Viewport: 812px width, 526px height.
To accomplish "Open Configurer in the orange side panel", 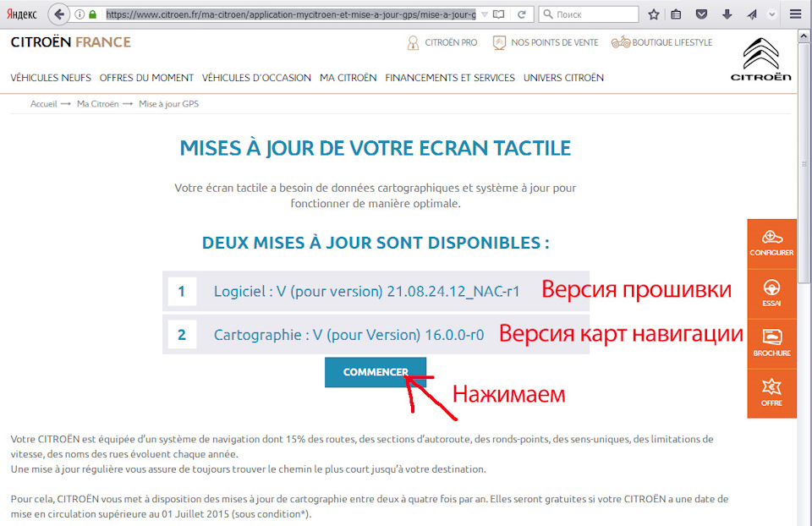I will 771,244.
